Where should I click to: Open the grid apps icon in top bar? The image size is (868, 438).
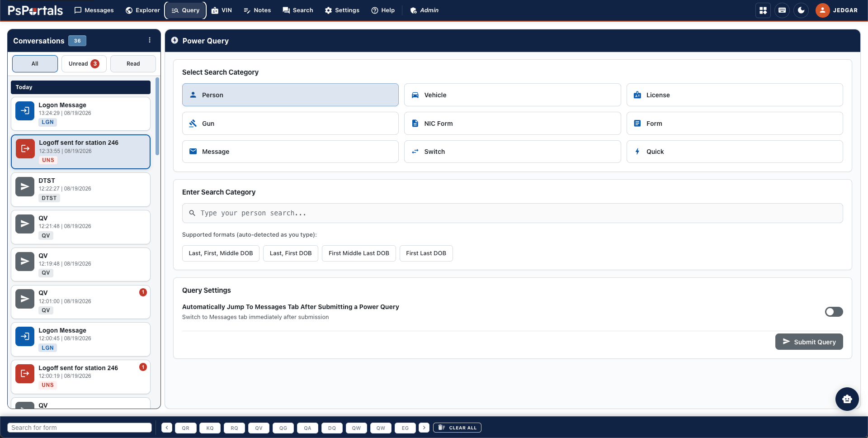click(x=763, y=10)
